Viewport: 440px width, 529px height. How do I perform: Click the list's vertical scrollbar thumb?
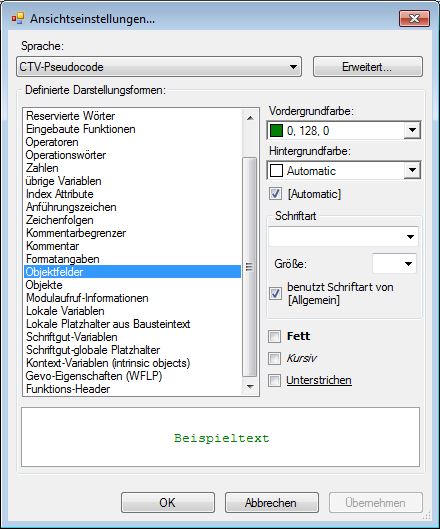(250, 267)
